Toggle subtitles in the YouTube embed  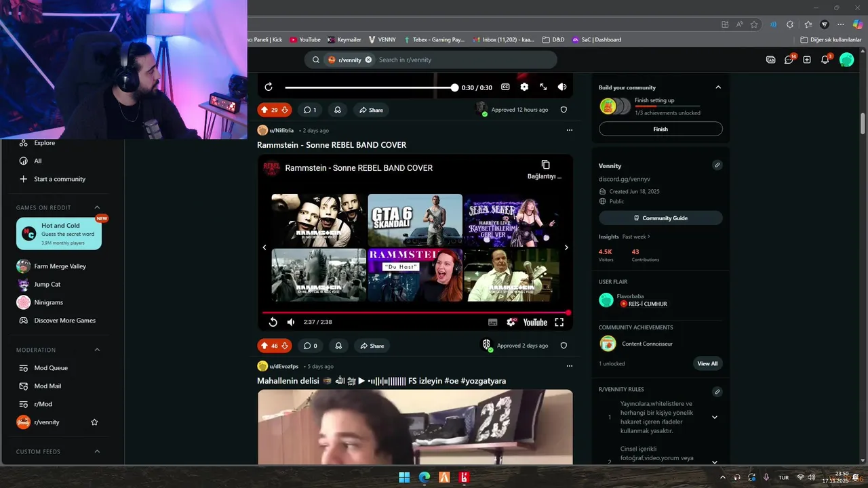point(493,323)
